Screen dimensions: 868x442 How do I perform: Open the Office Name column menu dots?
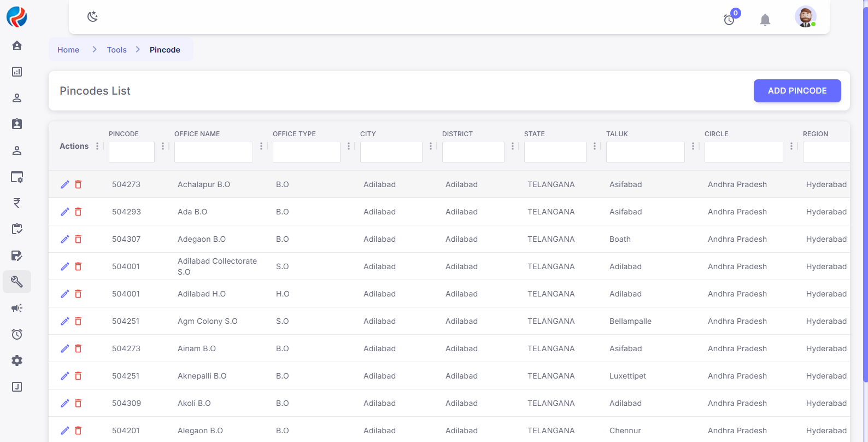[261, 146]
